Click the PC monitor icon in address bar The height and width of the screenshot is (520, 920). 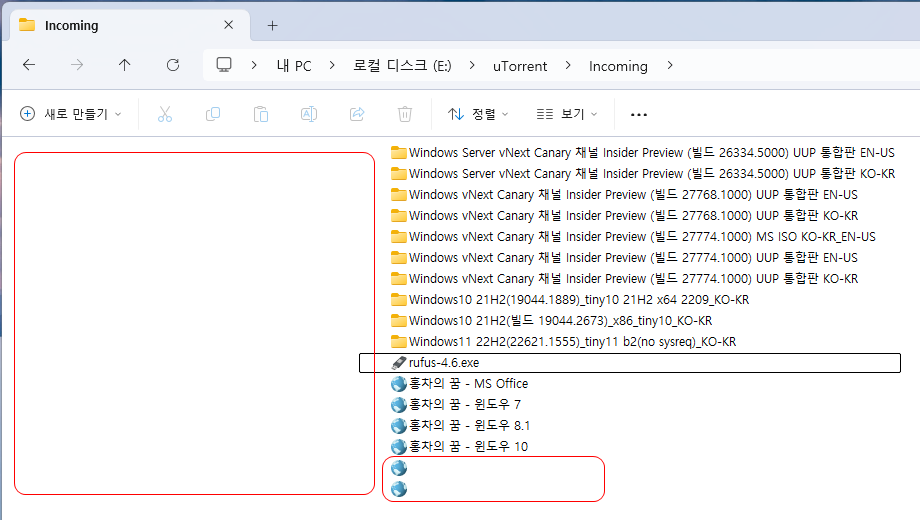coord(224,65)
